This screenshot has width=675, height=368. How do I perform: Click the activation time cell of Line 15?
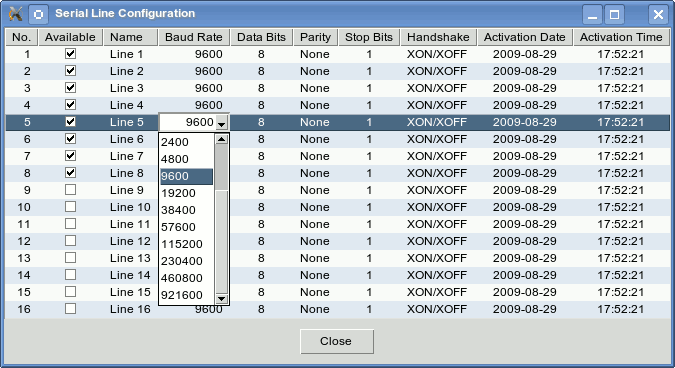(621, 292)
